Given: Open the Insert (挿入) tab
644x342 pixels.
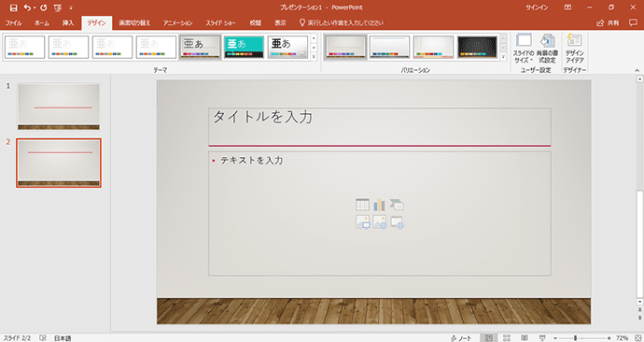Looking at the screenshot, I should [68, 23].
